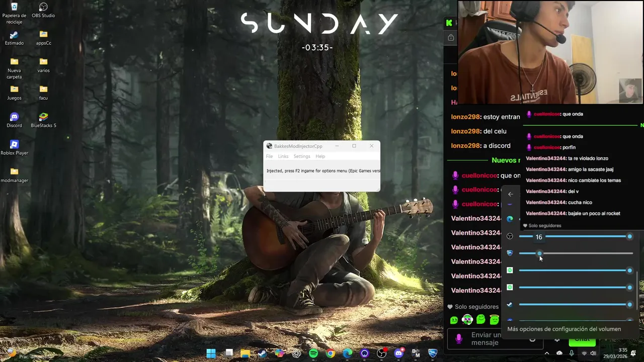Open Rocket League from the taskbar
This screenshot has height=362, width=644.
click(433, 353)
